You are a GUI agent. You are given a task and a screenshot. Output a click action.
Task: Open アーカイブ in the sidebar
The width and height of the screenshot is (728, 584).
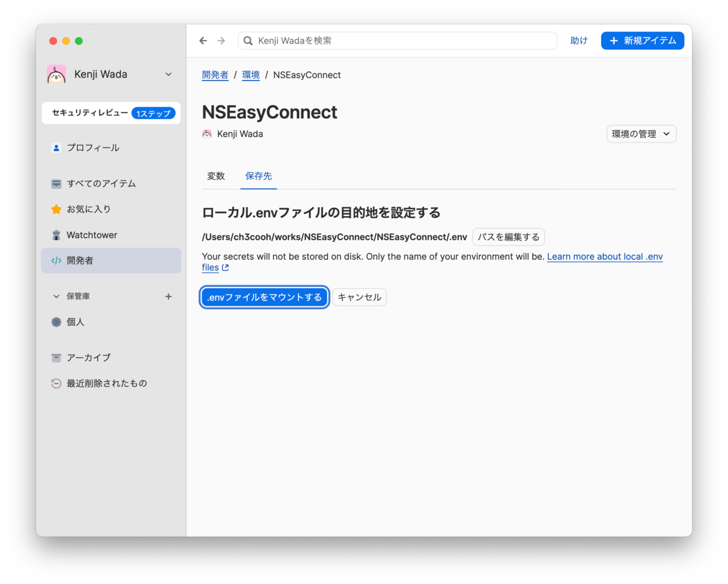tap(111, 358)
